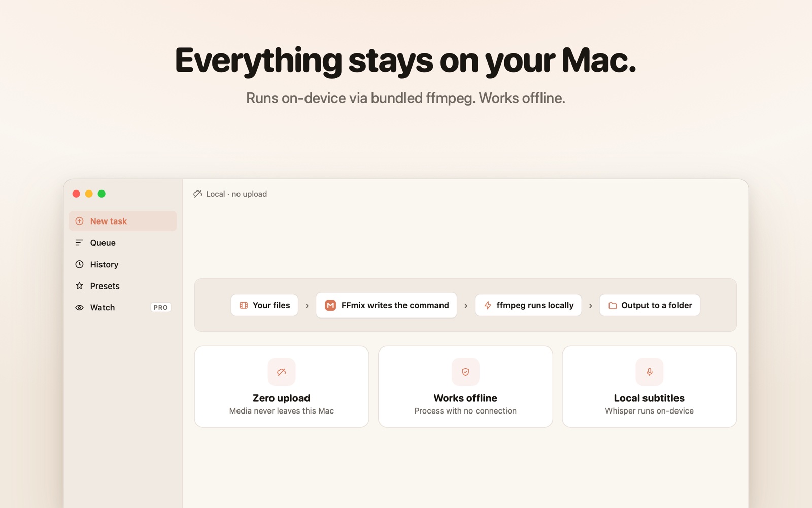Click the Works offline shield icon
This screenshot has width=812, height=508.
coord(465,372)
